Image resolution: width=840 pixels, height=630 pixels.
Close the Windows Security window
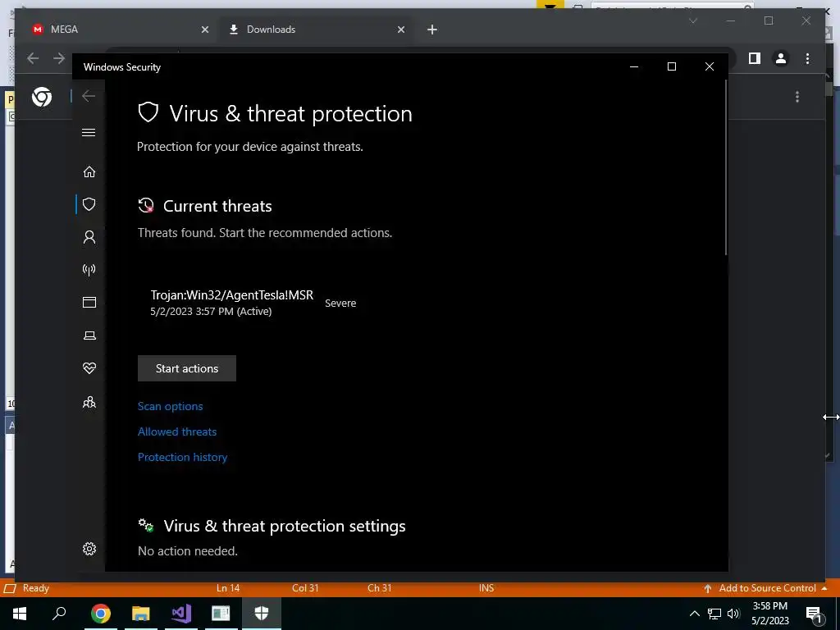tap(710, 66)
